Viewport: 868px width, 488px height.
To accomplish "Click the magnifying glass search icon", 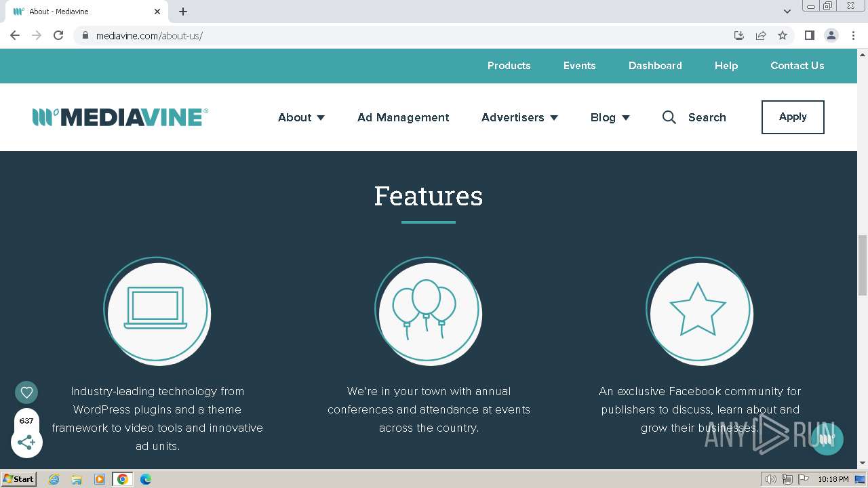I will [669, 117].
